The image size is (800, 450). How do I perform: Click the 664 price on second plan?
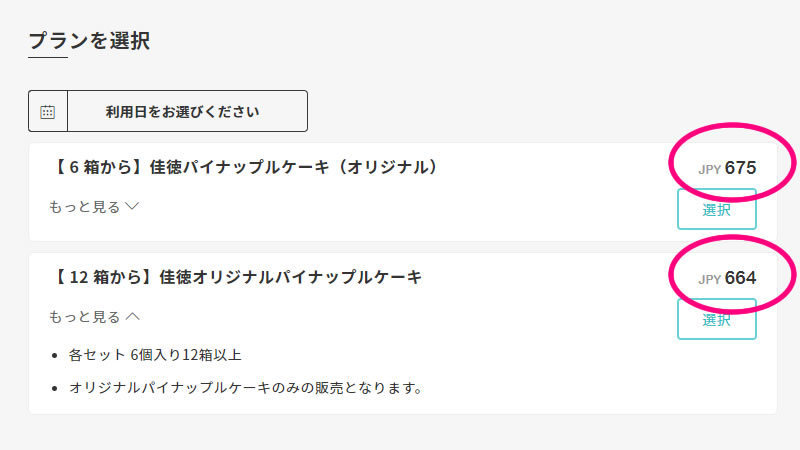pyautogui.click(x=740, y=278)
